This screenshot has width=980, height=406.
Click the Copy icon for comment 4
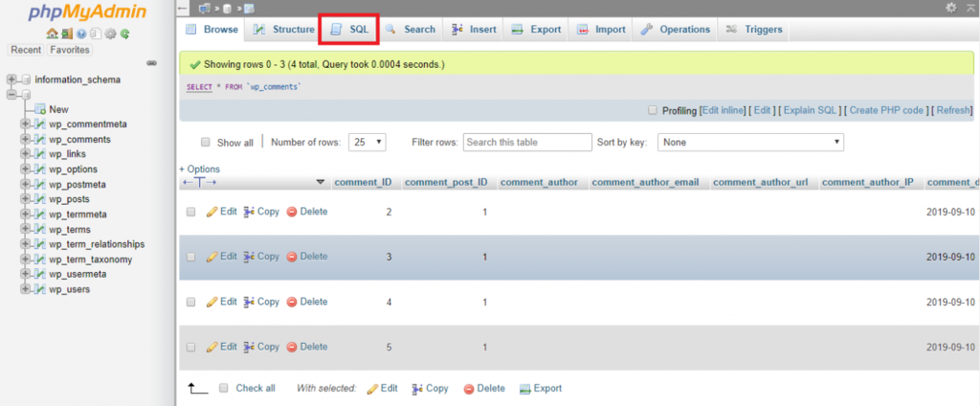[x=249, y=302]
